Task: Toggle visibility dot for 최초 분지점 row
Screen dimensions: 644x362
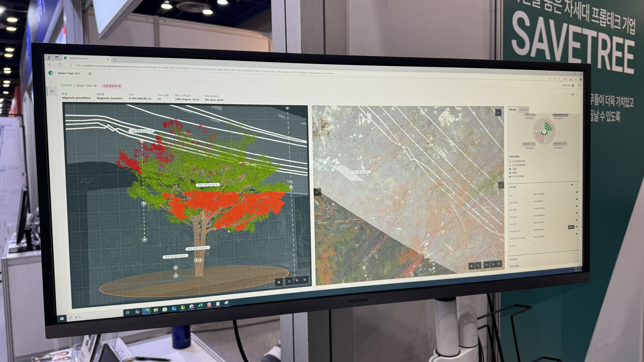Action: 576,199
